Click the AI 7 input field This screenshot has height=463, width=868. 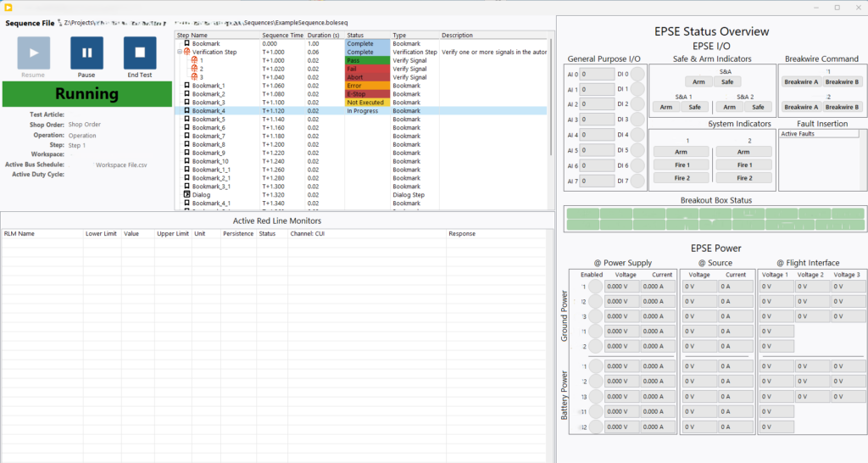click(597, 181)
